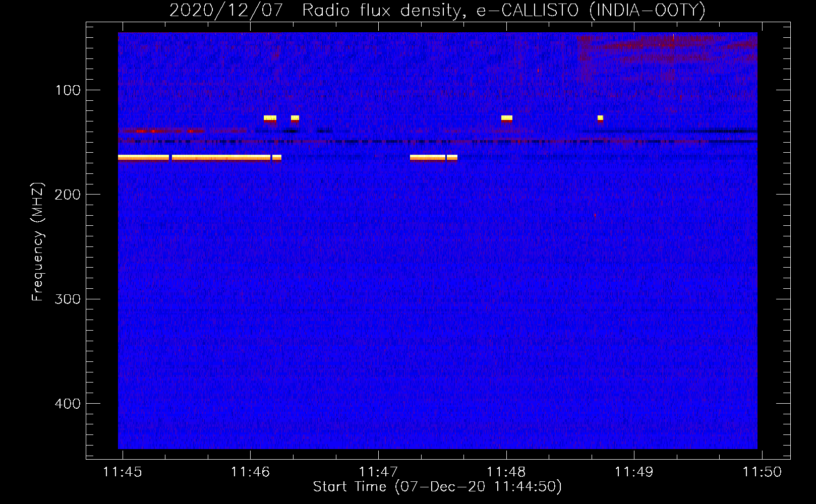Screen dimensions: 816x504
Task: Click the plot title text 'Radio flux density, e-CALLISTO (INDIA-OOTY)'
Action: pyautogui.click(x=504, y=11)
